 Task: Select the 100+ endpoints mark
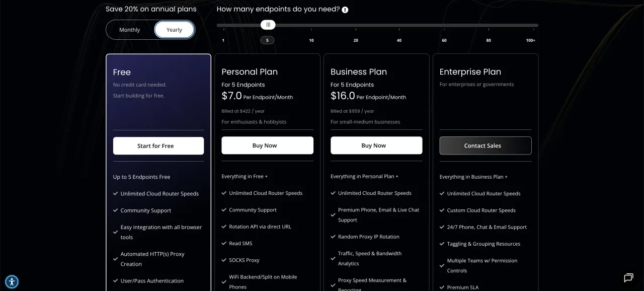coord(531,40)
